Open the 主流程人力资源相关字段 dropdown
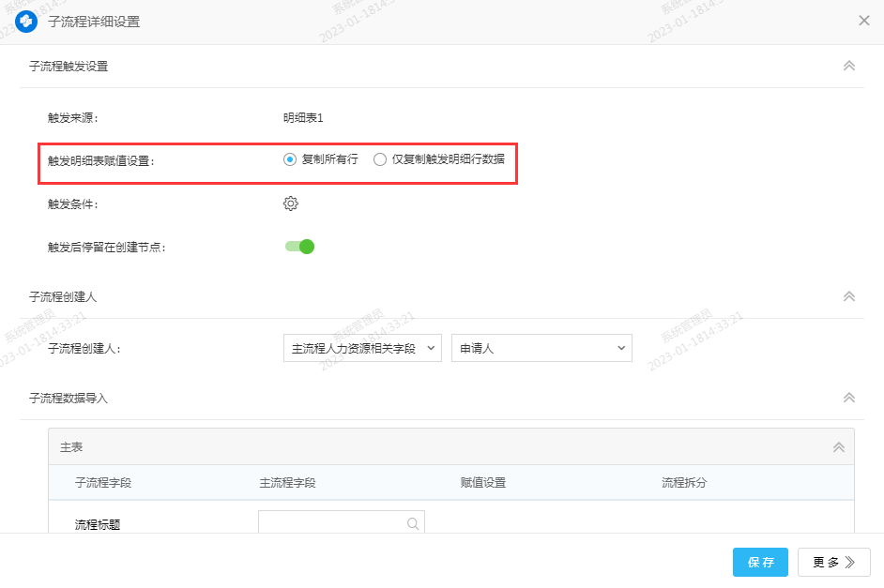The width and height of the screenshot is (884, 588). point(362,348)
